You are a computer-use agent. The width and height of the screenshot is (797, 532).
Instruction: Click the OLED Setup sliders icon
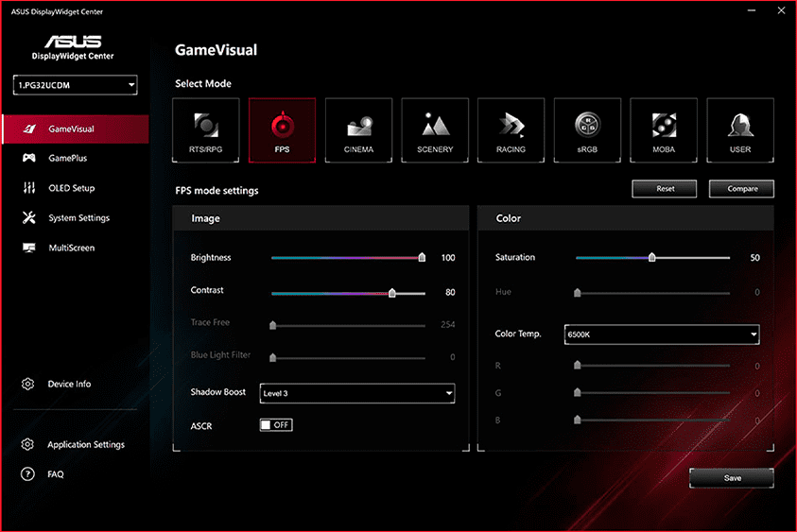[29, 188]
